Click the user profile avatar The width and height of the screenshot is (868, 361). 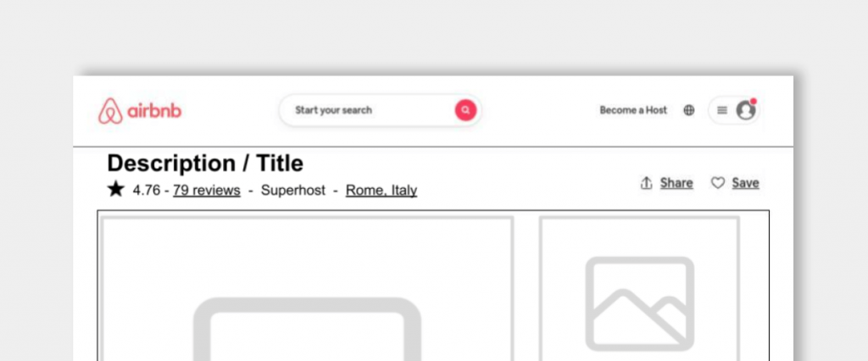pyautogui.click(x=746, y=110)
